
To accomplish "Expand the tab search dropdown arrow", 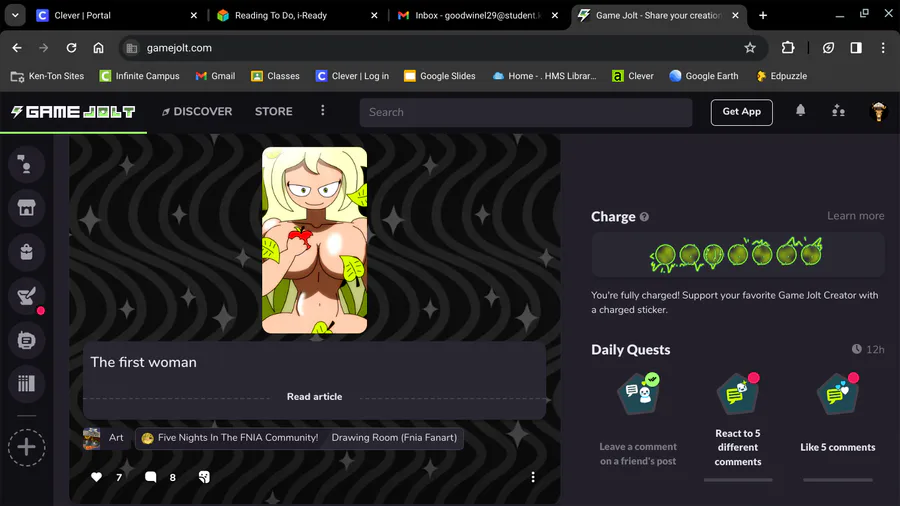I will (15, 15).
